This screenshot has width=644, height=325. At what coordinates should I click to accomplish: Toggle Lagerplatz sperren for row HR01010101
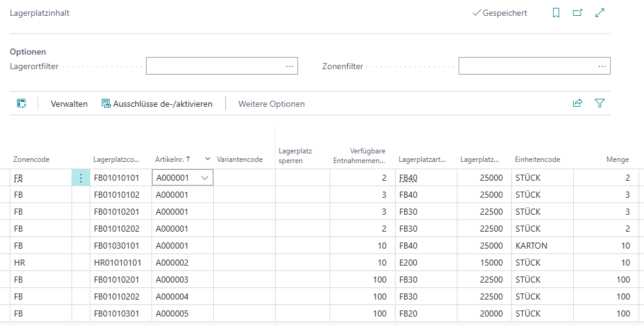click(302, 263)
